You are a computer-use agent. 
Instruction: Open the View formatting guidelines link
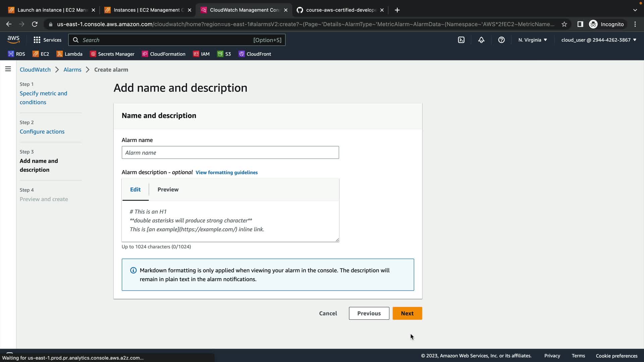(x=226, y=172)
